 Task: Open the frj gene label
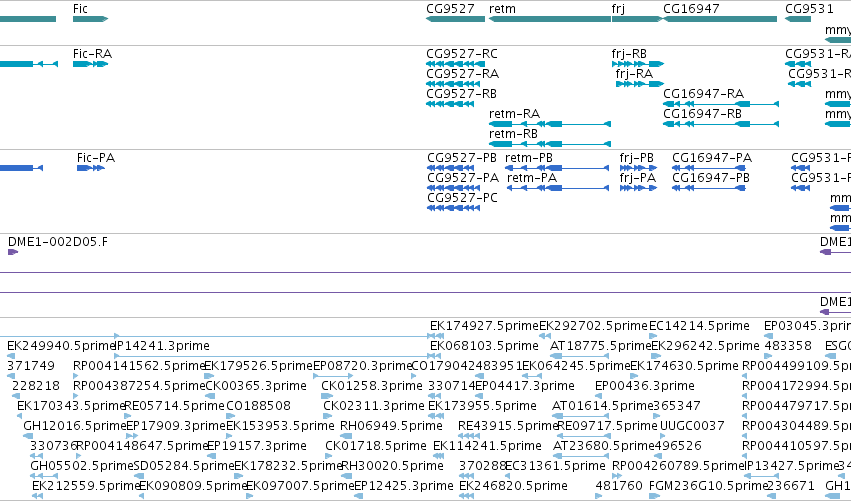[618, 9]
